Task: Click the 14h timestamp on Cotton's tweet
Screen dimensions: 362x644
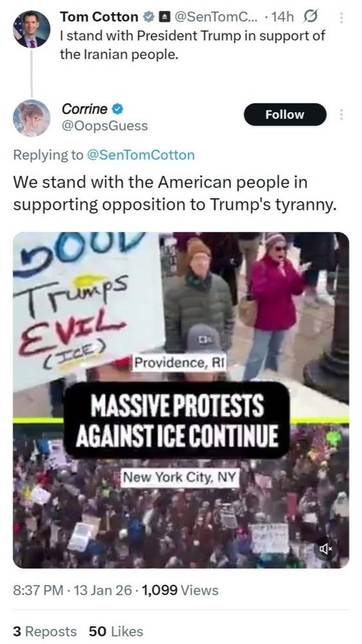Action: 283,17
